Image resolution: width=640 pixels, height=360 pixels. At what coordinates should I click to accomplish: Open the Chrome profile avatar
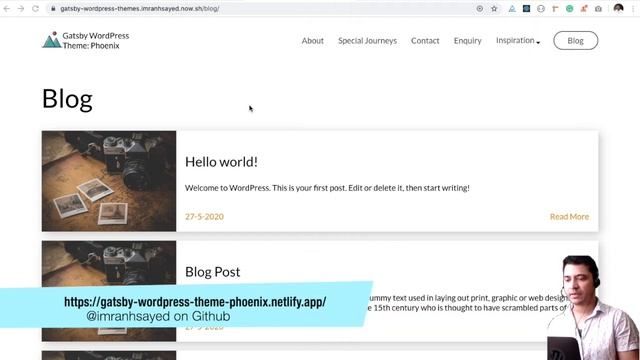tap(618, 8)
